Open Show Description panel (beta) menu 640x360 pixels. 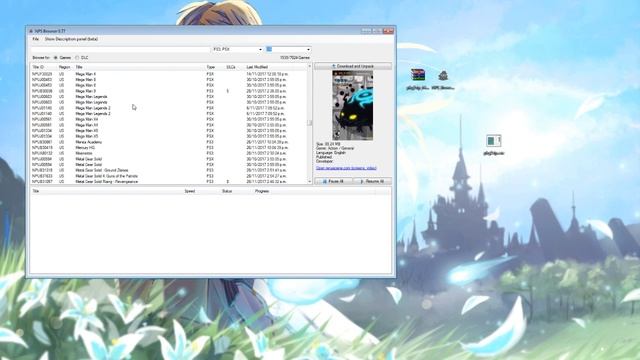71,39
